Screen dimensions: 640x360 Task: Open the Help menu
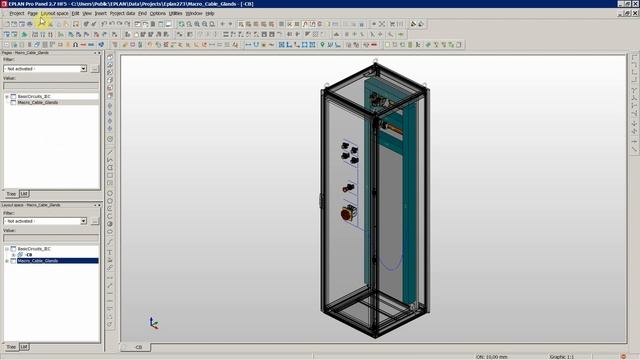pos(210,13)
